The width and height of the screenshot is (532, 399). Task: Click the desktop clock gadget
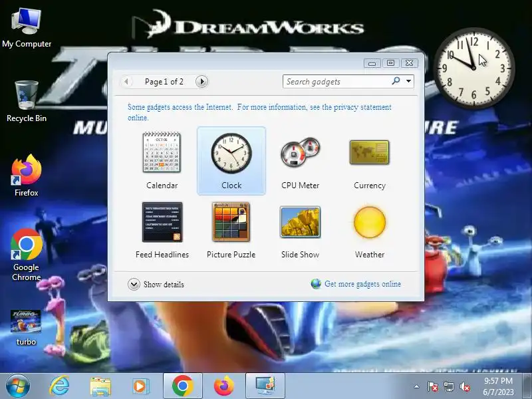coord(474,68)
